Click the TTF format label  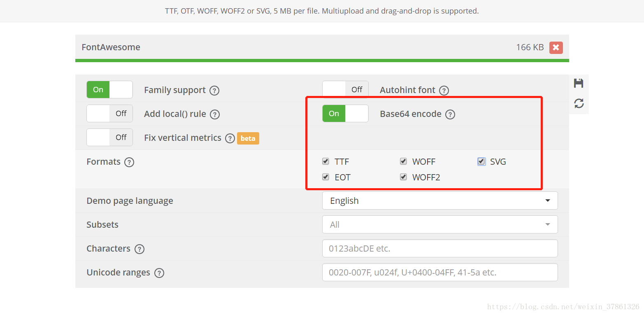point(342,162)
